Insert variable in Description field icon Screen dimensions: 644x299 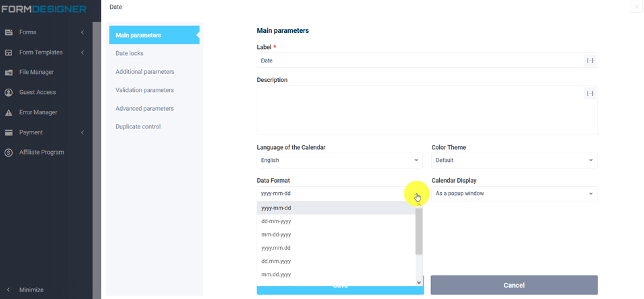click(x=590, y=93)
